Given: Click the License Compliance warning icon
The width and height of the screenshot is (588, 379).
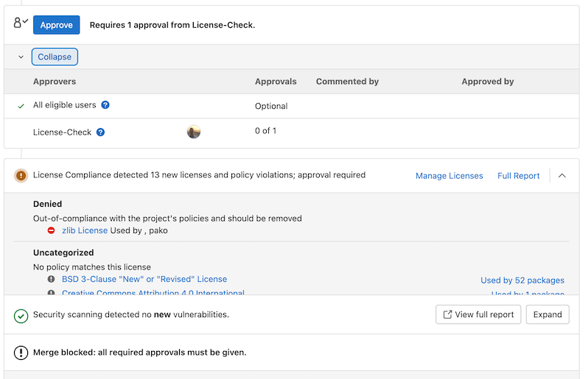Looking at the screenshot, I should 21,176.
